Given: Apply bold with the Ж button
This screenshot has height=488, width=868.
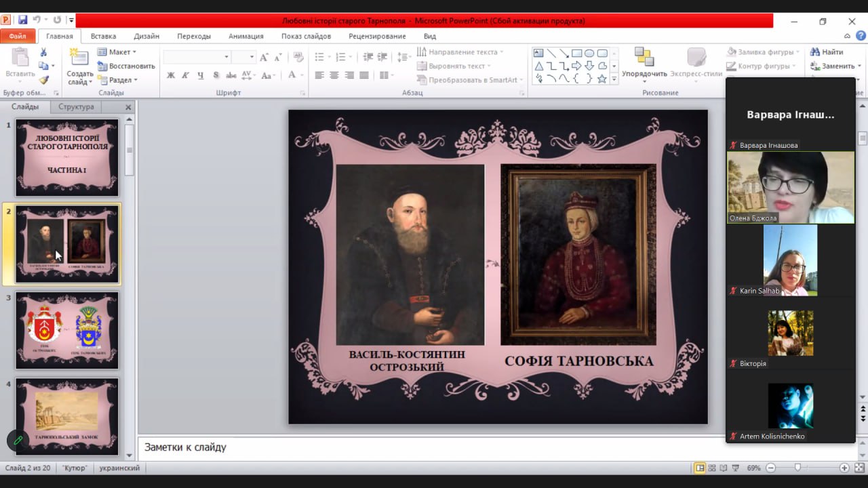Looking at the screenshot, I should 171,75.
